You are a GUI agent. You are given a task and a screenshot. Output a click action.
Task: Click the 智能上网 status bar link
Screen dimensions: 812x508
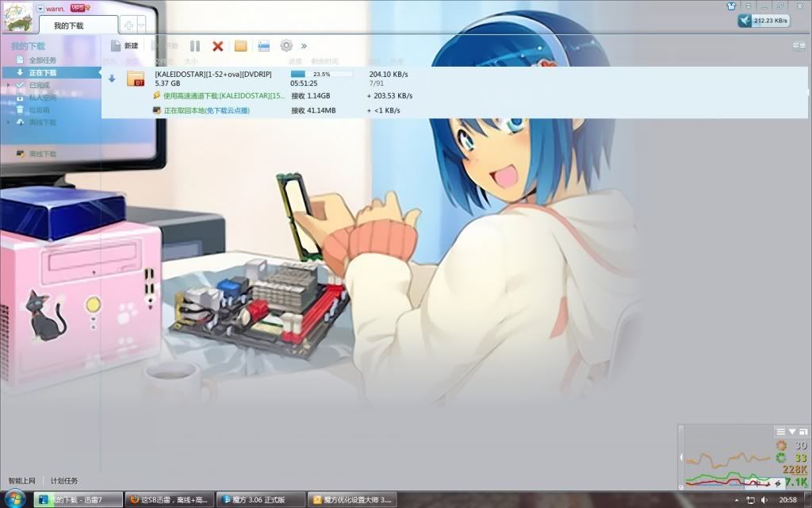[x=21, y=481]
